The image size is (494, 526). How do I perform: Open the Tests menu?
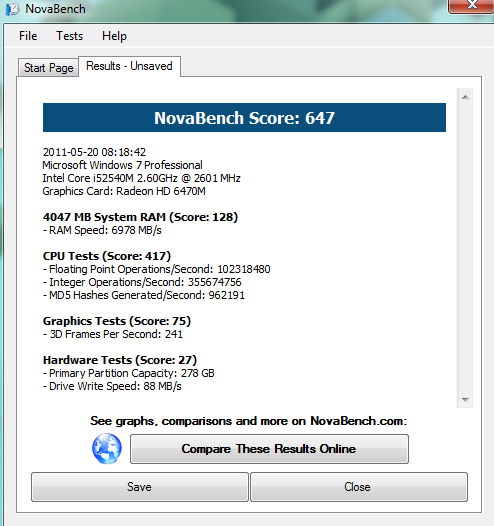[69, 36]
